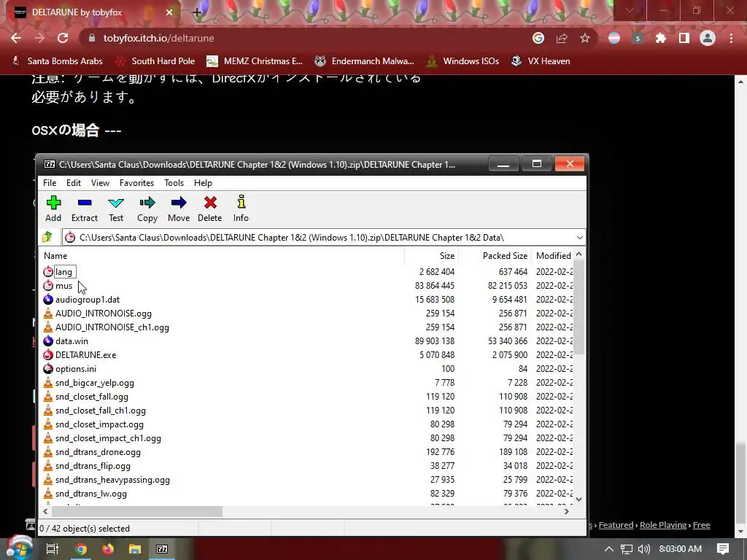This screenshot has width=747, height=560.
Task: Open the VX Heaven bookmark
Action: [x=541, y=61]
